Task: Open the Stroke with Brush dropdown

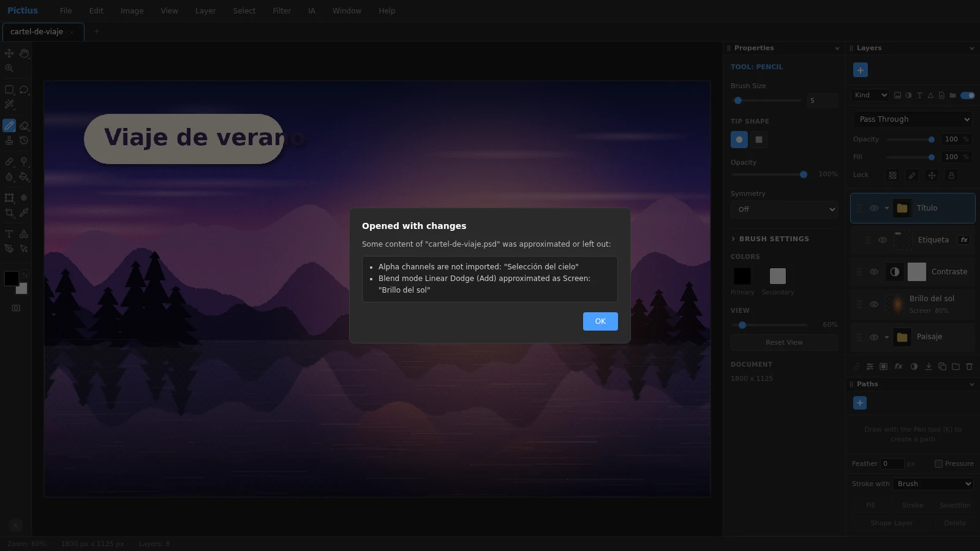Action: [x=933, y=484]
